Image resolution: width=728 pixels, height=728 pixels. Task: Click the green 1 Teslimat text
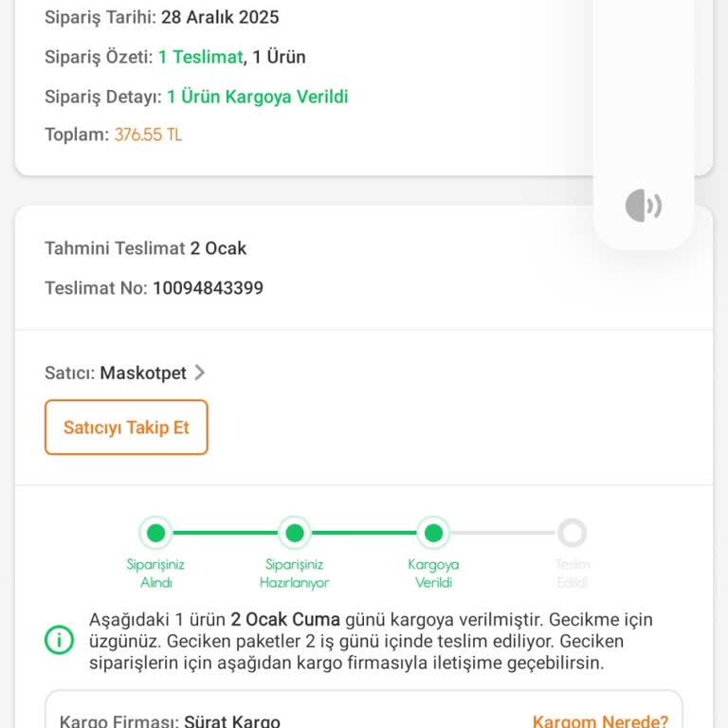click(x=200, y=57)
